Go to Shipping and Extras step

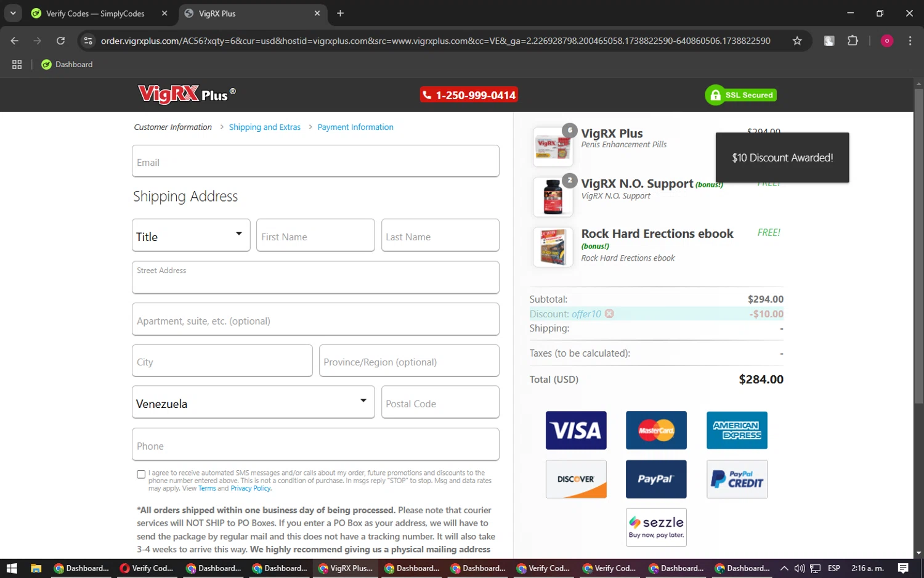click(x=265, y=127)
